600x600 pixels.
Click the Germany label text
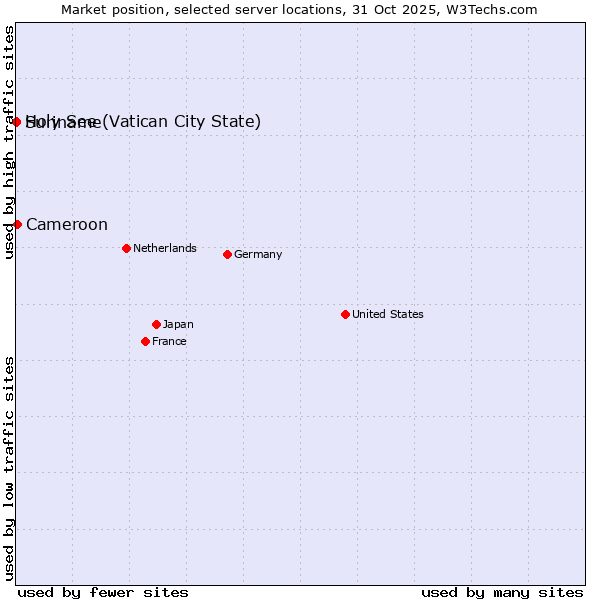(258, 254)
